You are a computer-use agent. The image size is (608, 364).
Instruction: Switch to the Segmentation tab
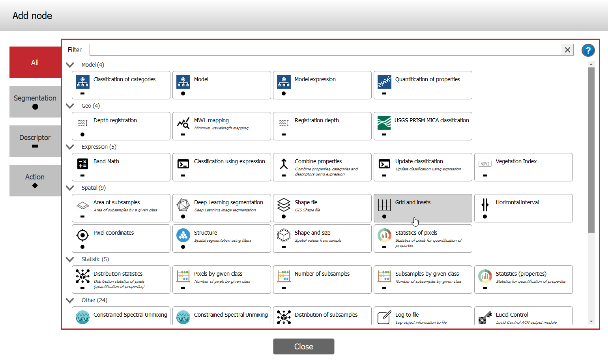[35, 101]
